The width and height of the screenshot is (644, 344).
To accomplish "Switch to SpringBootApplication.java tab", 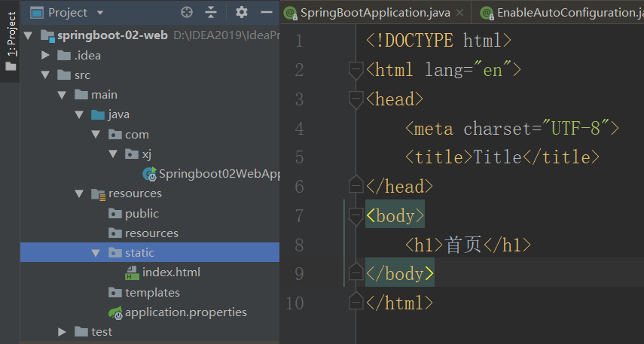I will click(374, 13).
